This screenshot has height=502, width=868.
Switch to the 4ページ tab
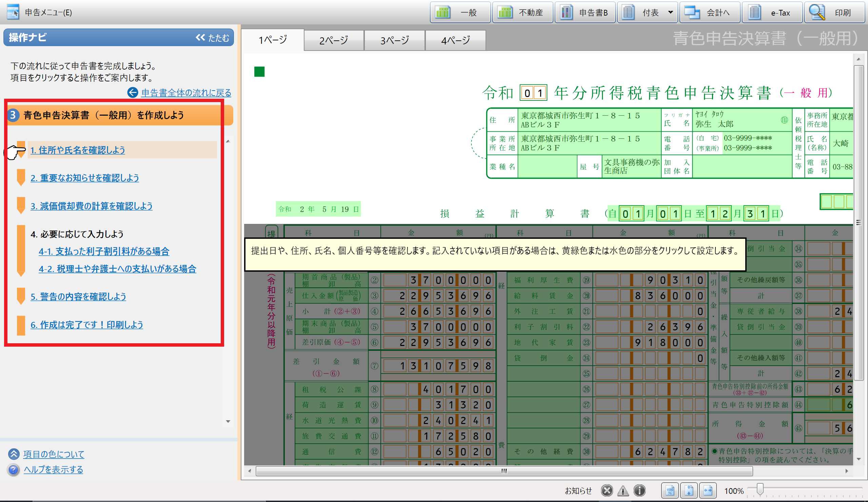point(455,40)
